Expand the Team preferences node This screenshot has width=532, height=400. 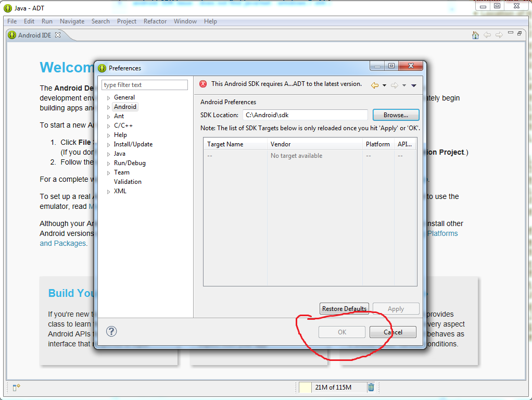[108, 173]
